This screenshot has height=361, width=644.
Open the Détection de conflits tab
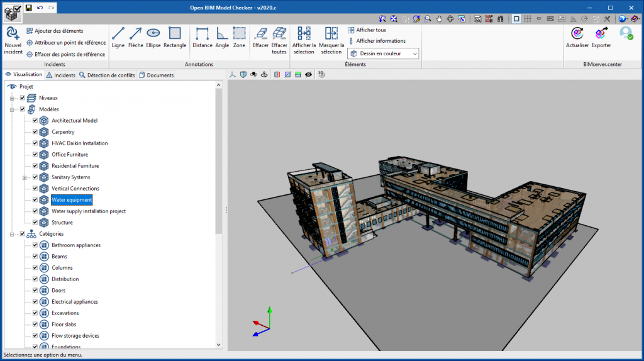pyautogui.click(x=107, y=75)
